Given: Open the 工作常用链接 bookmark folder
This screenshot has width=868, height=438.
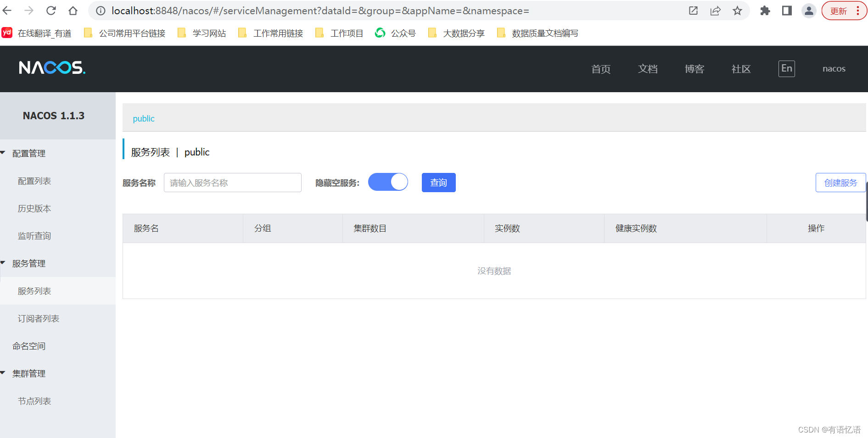Looking at the screenshot, I should (271, 33).
